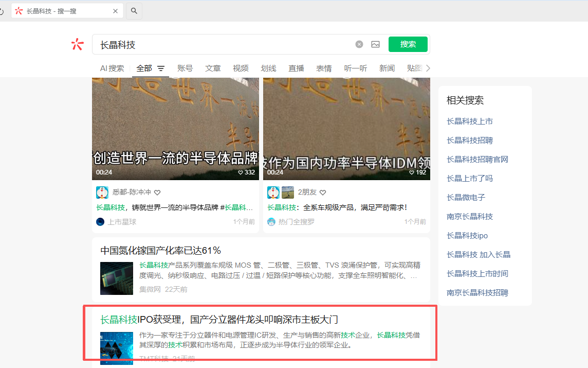Image resolution: width=588 pixels, height=368 pixels.
Task: Click the friend photo avatar beside 2朋友
Action: point(288,192)
